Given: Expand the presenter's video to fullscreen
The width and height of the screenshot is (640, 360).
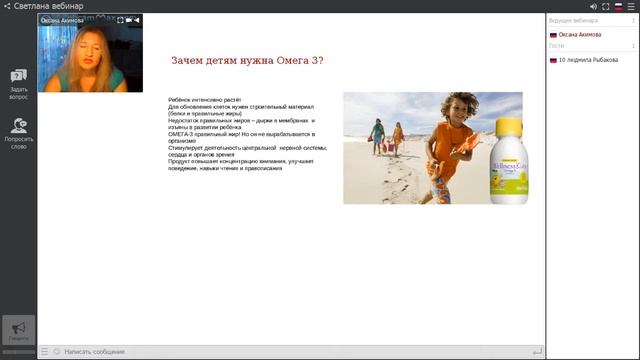Looking at the screenshot, I should (120, 20).
